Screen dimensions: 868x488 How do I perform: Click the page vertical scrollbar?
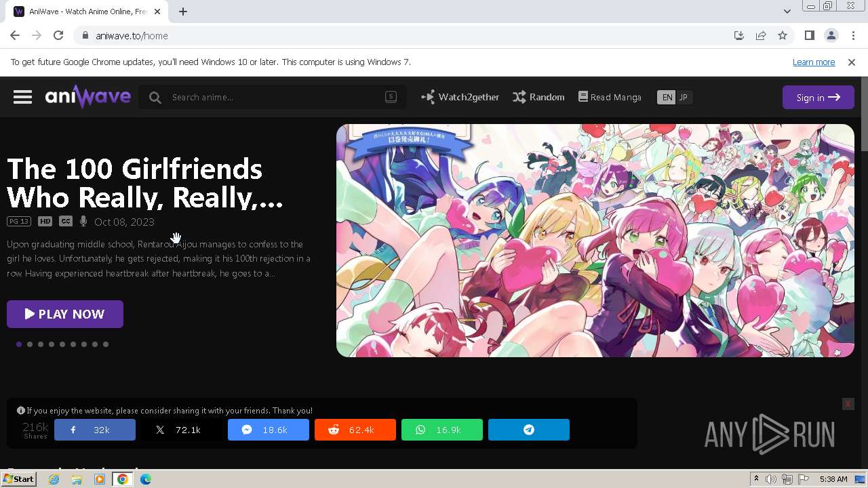click(864, 115)
